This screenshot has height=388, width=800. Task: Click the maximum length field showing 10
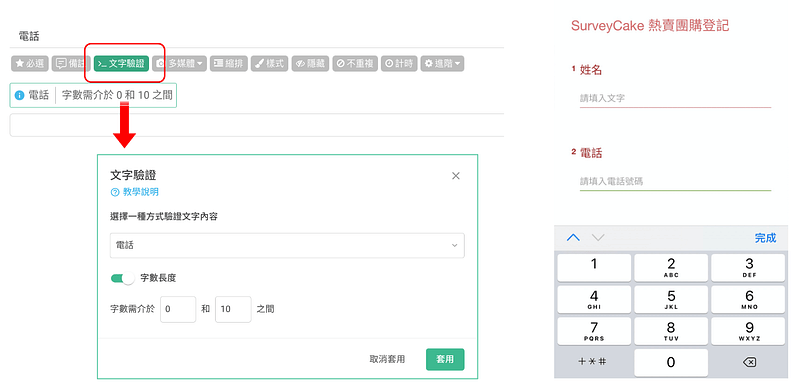[233, 309]
